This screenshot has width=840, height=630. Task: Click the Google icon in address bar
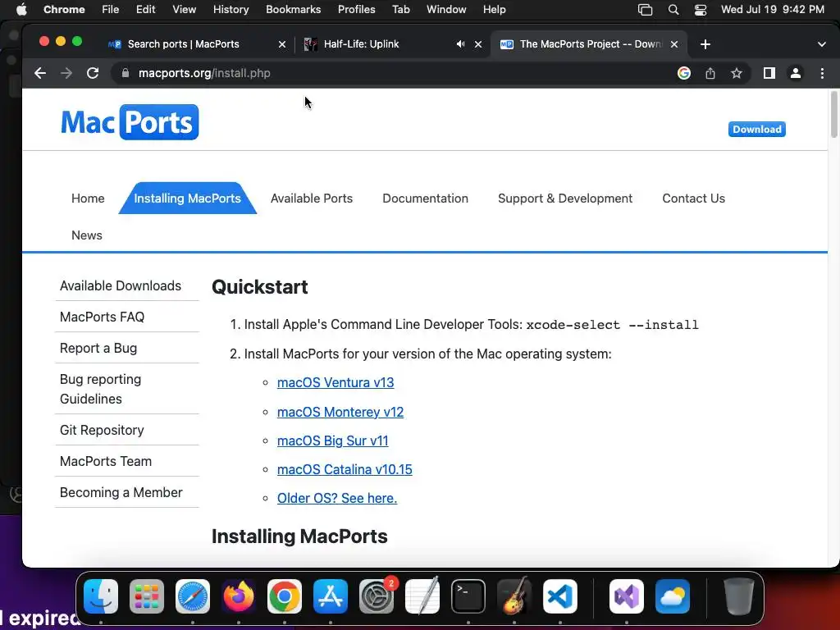(684, 73)
